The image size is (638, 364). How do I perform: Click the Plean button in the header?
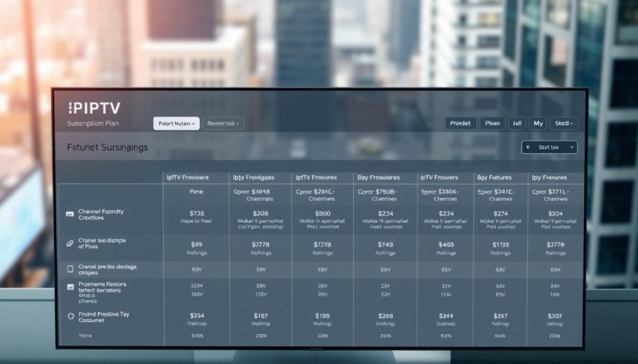tap(492, 123)
